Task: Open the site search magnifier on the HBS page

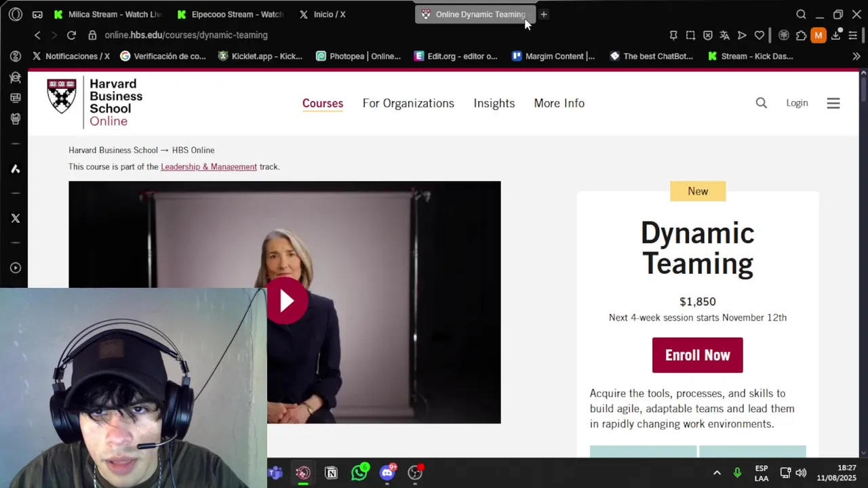Action: (761, 103)
